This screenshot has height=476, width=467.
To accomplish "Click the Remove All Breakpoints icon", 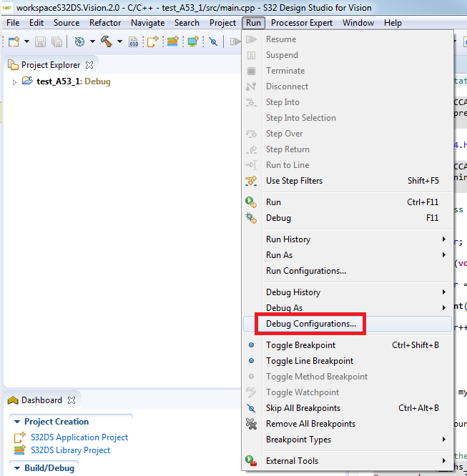I will 251,424.
